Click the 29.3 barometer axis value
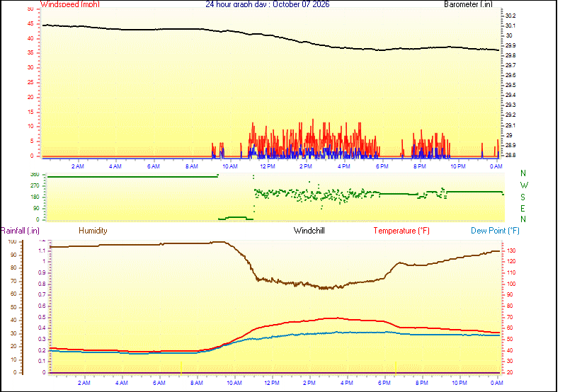 click(x=510, y=105)
